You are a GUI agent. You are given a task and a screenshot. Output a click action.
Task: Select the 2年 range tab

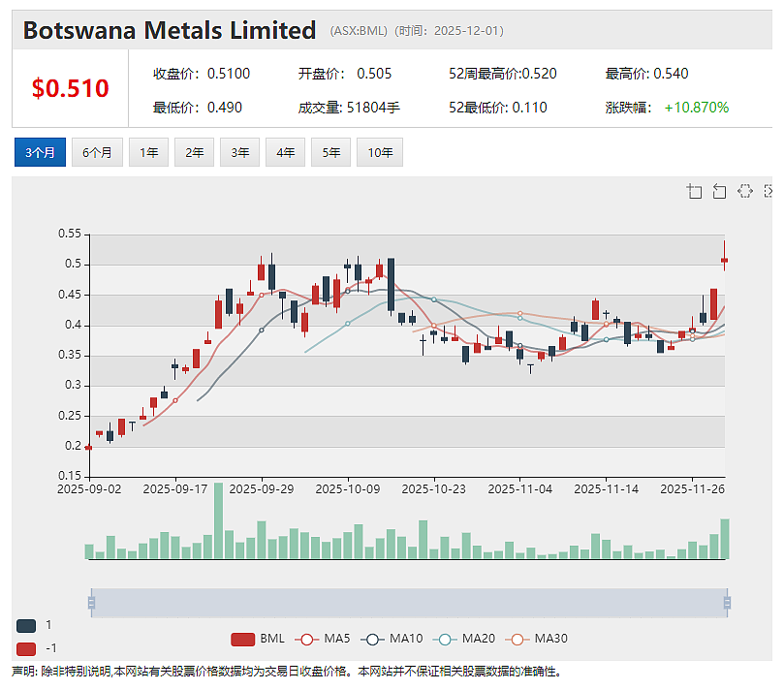click(194, 152)
